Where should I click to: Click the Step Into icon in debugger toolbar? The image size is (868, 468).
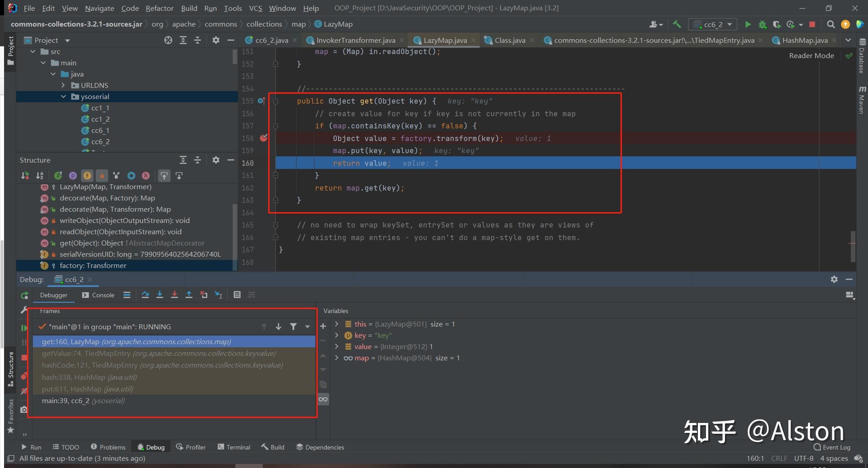click(160, 295)
